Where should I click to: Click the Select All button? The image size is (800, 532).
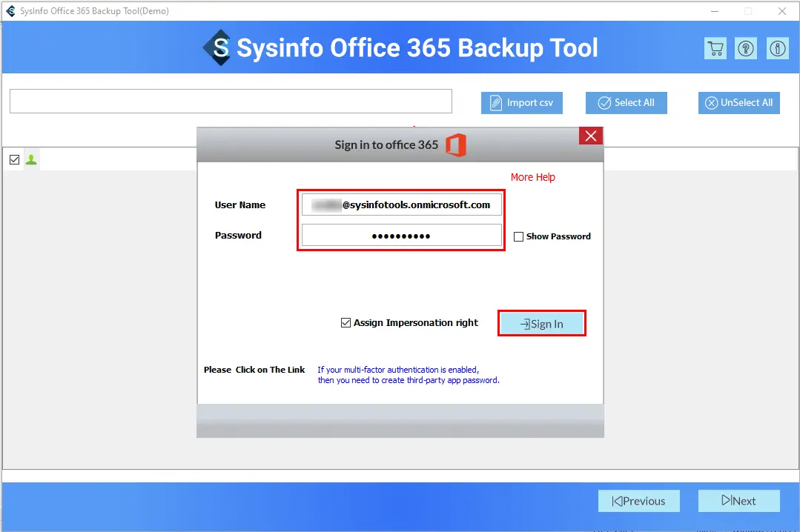tap(627, 103)
